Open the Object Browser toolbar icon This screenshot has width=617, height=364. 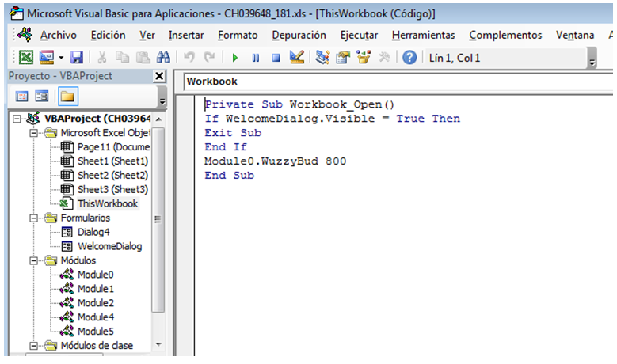[x=364, y=58]
